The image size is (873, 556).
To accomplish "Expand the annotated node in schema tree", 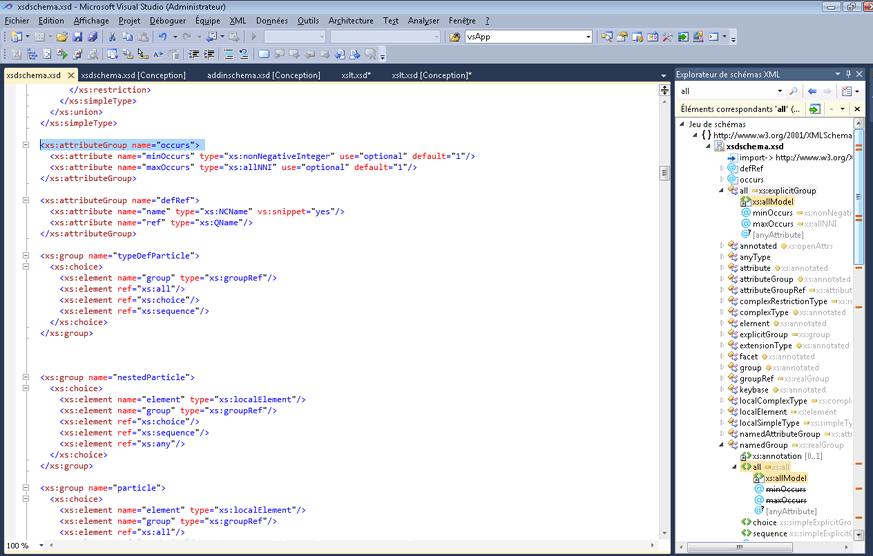I will [x=722, y=245].
